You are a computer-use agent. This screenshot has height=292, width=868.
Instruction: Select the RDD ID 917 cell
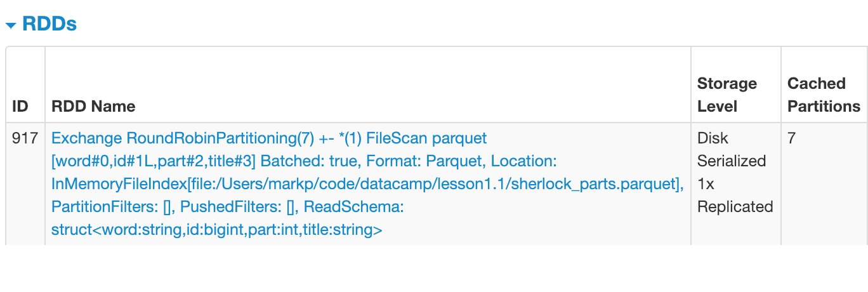(x=25, y=138)
